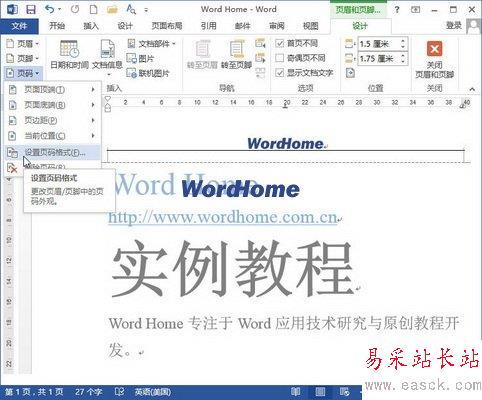Switch to the 引用 tab
482x400 pixels.
[x=209, y=26]
